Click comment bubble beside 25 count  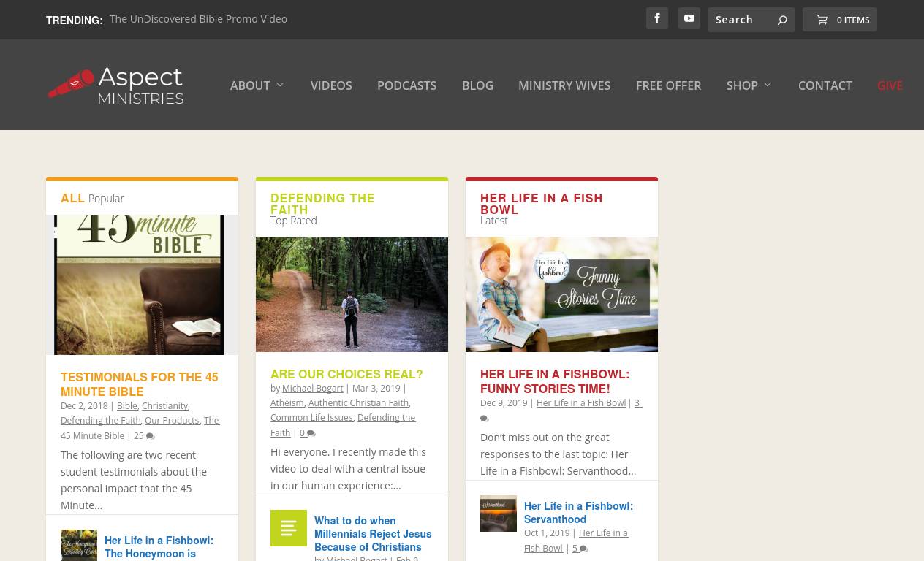(x=151, y=437)
